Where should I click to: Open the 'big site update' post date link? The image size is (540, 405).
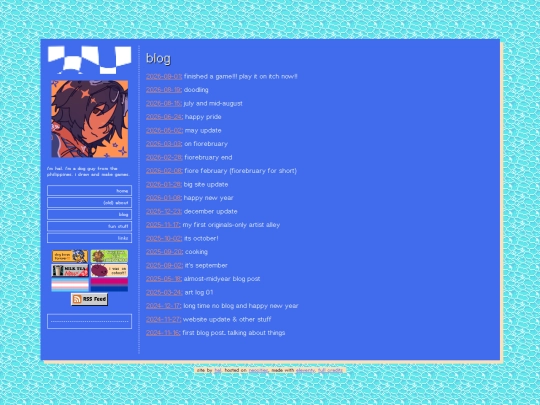[164, 185]
